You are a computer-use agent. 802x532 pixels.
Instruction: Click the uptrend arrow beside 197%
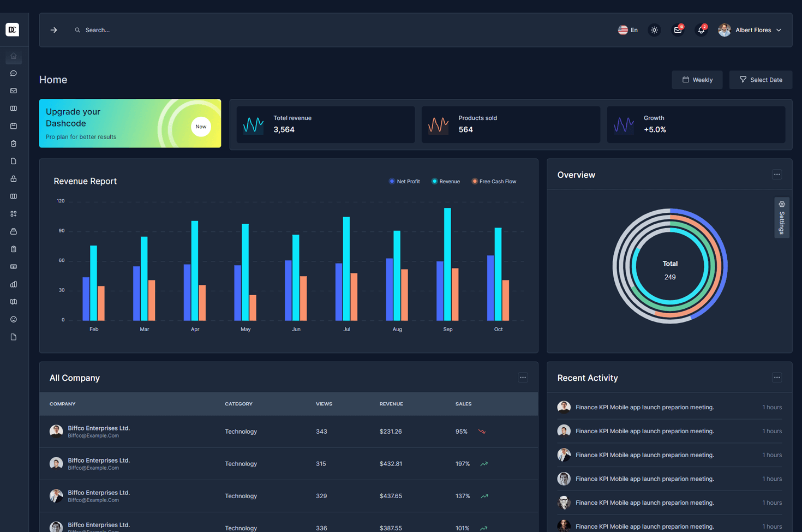coord(484,464)
